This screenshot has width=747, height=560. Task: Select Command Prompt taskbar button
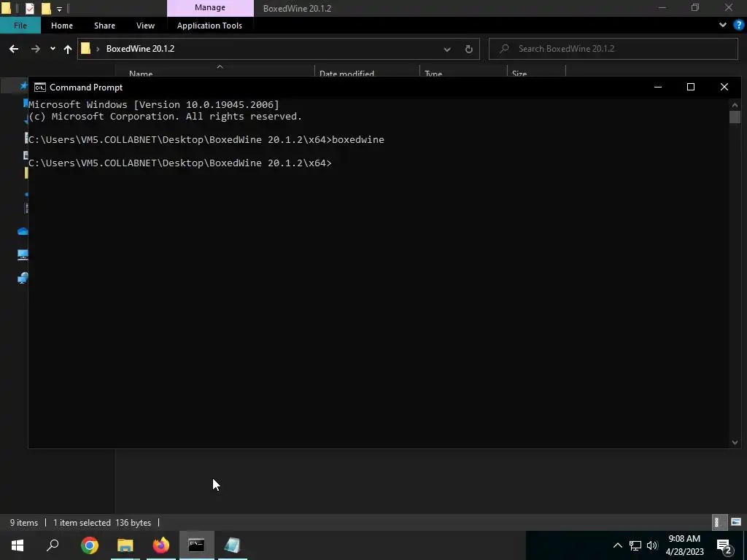click(196, 545)
